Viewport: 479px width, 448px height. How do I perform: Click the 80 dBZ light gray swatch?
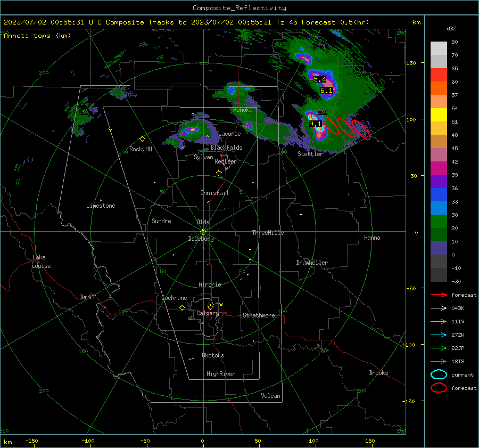439,48
